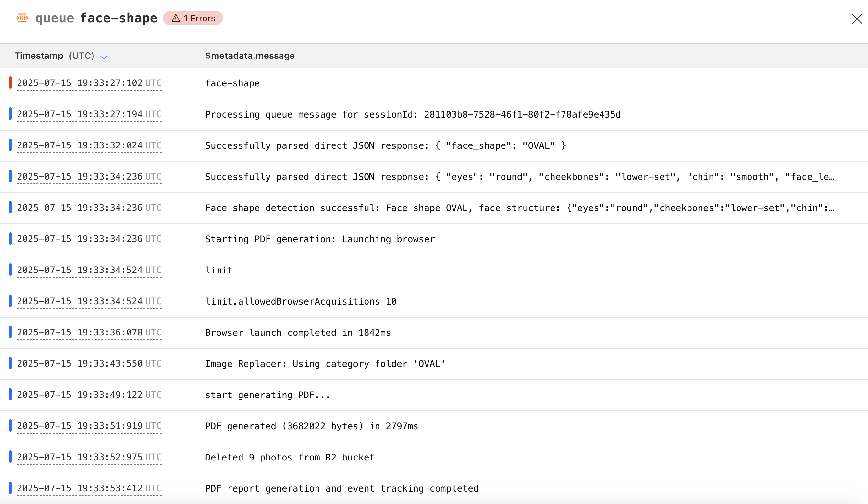The image size is (868, 504).
Task: Click timestamp 19:33:34:524 on the limit row
Action: pyautogui.click(x=89, y=270)
